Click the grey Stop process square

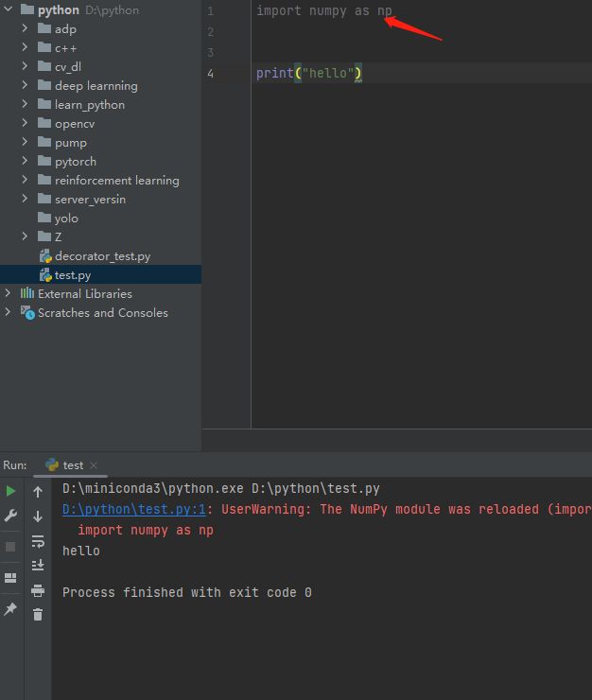pyautogui.click(x=10, y=547)
